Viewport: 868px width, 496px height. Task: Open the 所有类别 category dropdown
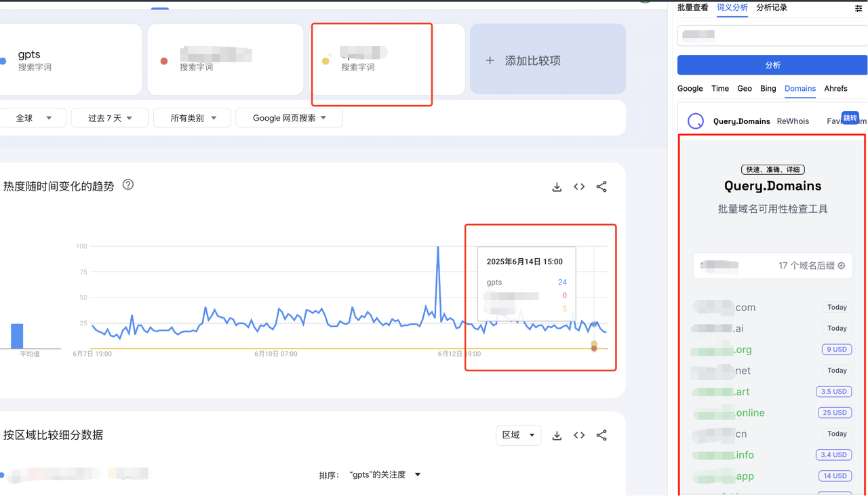[193, 118]
